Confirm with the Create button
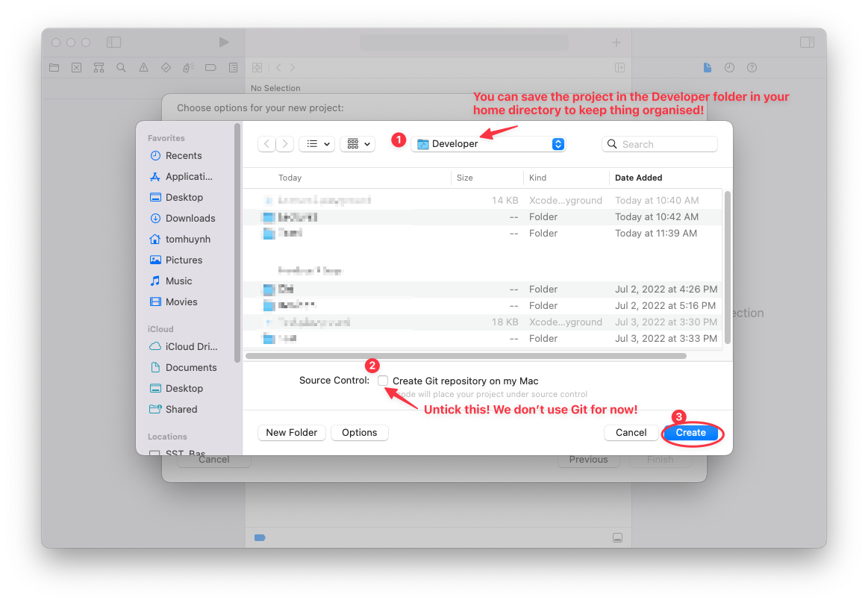Image resolution: width=868 pixels, height=603 pixels. click(690, 432)
